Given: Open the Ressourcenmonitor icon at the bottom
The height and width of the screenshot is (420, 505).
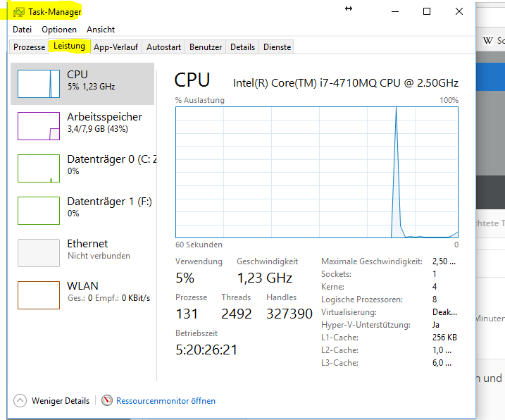Looking at the screenshot, I should (106, 400).
